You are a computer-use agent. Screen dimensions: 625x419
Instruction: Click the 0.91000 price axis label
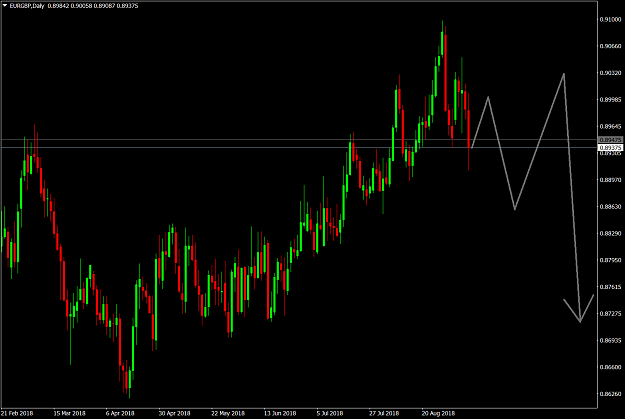tap(611, 19)
